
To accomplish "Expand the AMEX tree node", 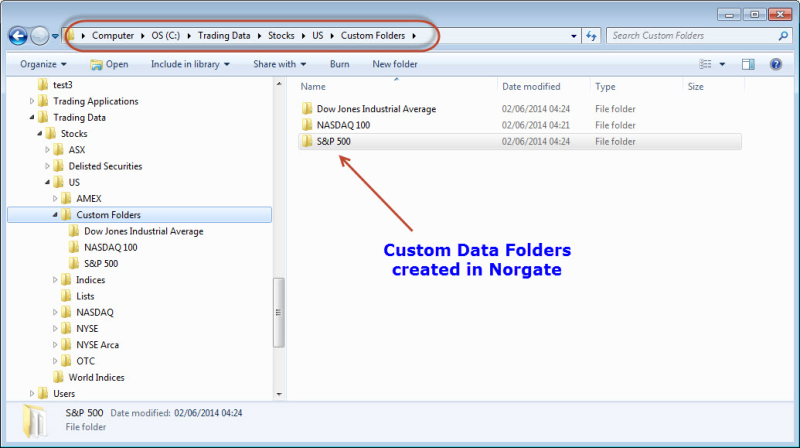I will click(x=55, y=198).
